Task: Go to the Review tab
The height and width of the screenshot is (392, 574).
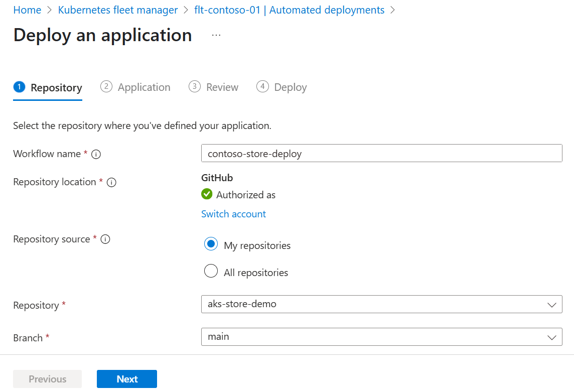Action: (x=222, y=87)
